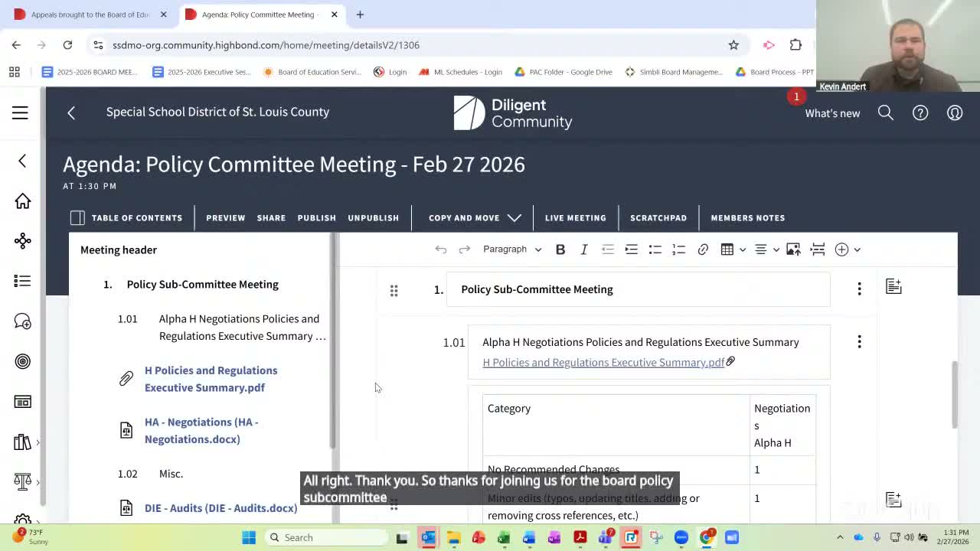980x551 pixels.
Task: Select the Bold formatting icon
Action: tap(560, 249)
